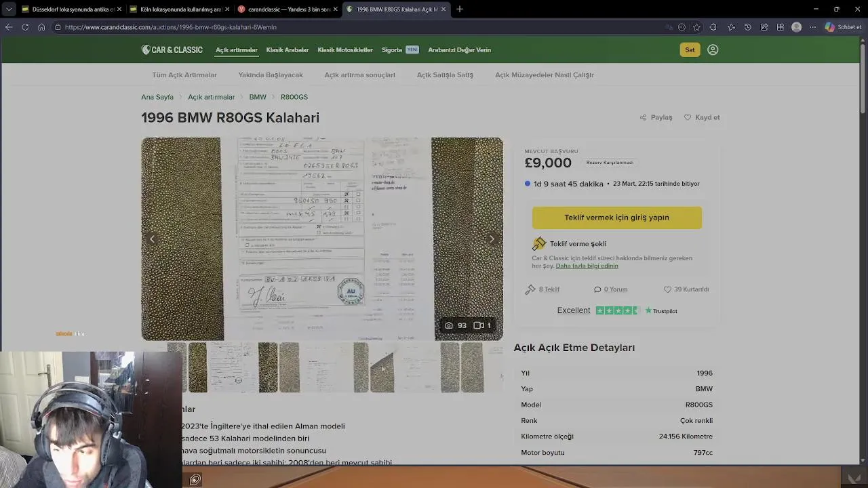Switch to the carandclassic Yandex tab

click(x=288, y=9)
